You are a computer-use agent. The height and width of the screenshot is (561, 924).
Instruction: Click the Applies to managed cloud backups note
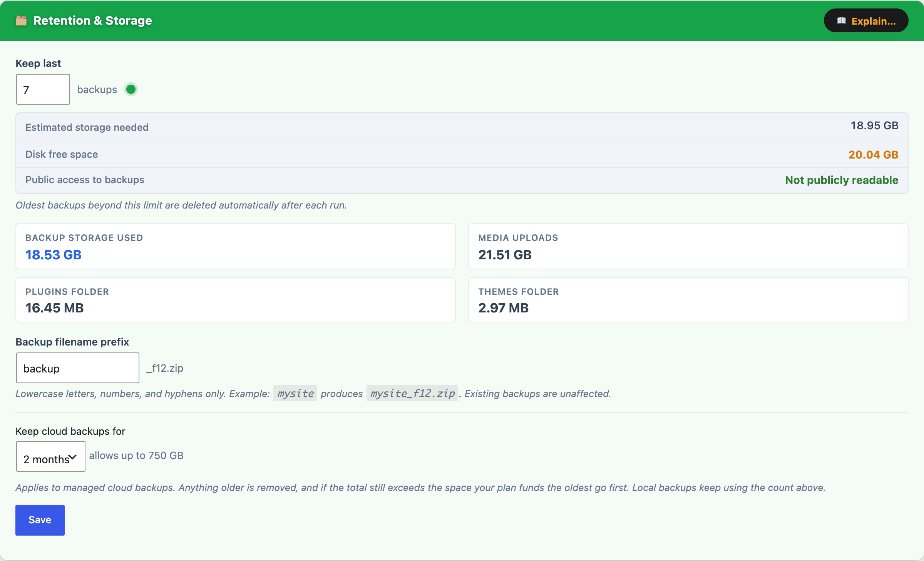[x=420, y=488]
